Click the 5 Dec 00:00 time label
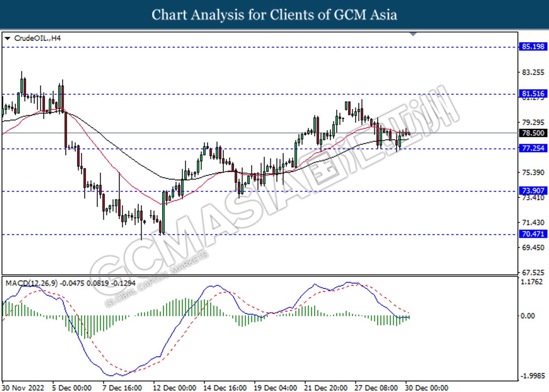This screenshot has height=392, width=549. [72, 388]
